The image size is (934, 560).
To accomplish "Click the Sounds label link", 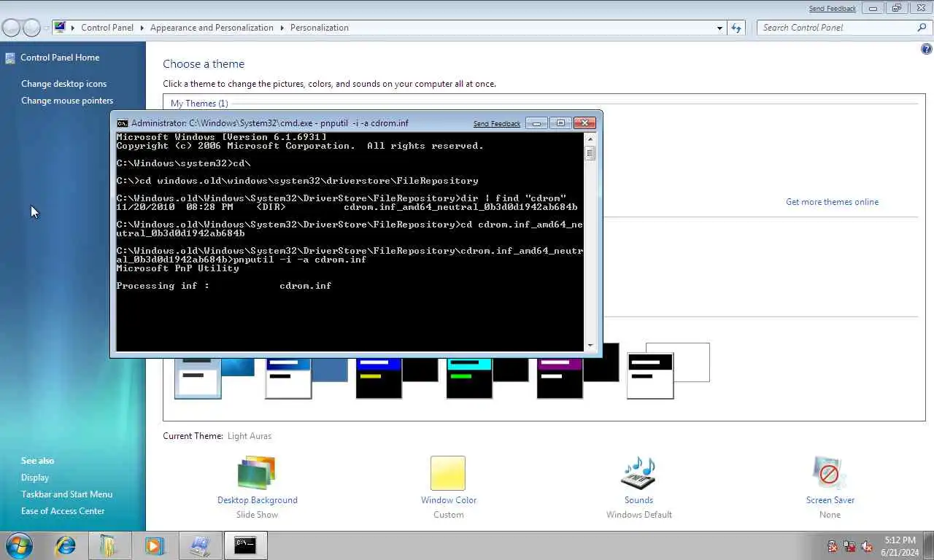I will tap(638, 500).
